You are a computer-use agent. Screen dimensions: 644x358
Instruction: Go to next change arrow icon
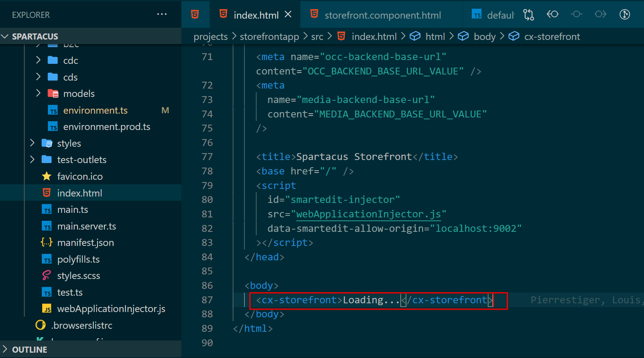[x=601, y=14]
